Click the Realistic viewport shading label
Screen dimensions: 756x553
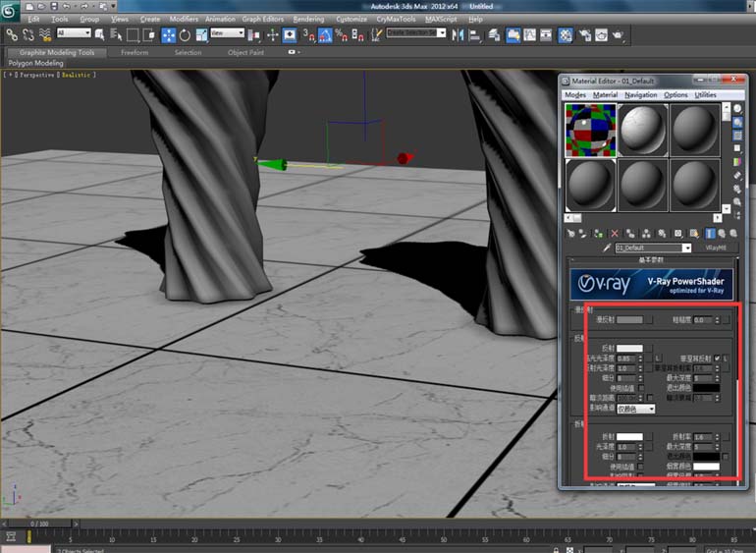[x=78, y=75]
